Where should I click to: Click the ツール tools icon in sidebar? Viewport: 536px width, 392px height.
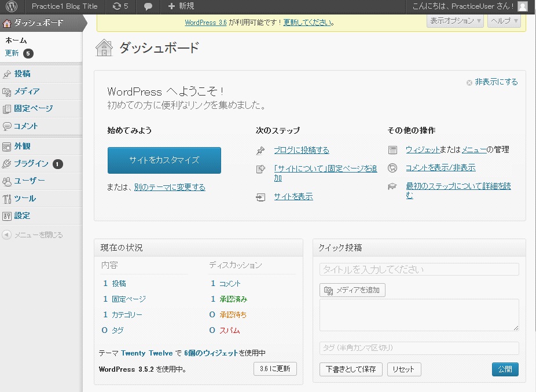(7, 199)
